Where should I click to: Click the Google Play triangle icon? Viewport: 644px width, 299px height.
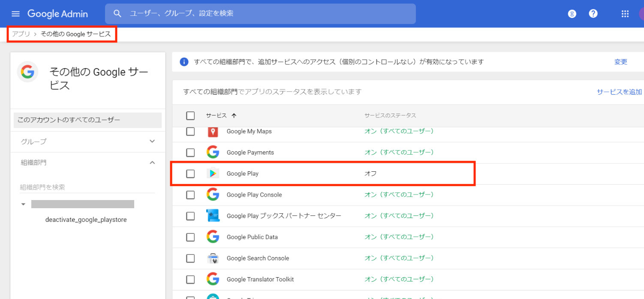click(213, 173)
